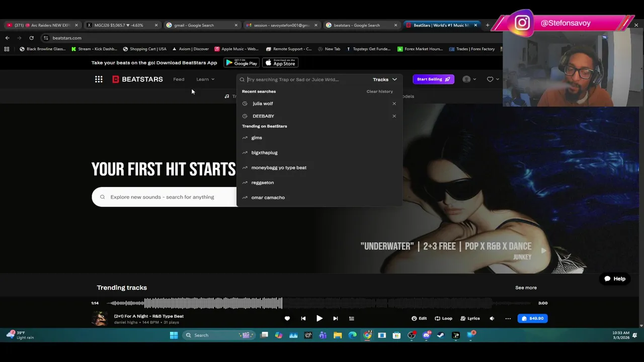Open weather widget showing Light rain
The image size is (644, 362).
pyautogui.click(x=21, y=335)
